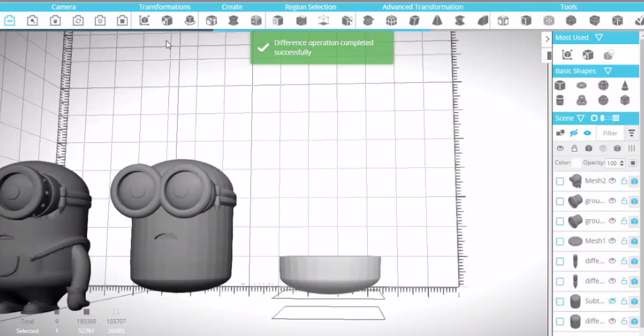Tick the Mesh2 checkbox
The image size is (644, 336).
coord(560,182)
